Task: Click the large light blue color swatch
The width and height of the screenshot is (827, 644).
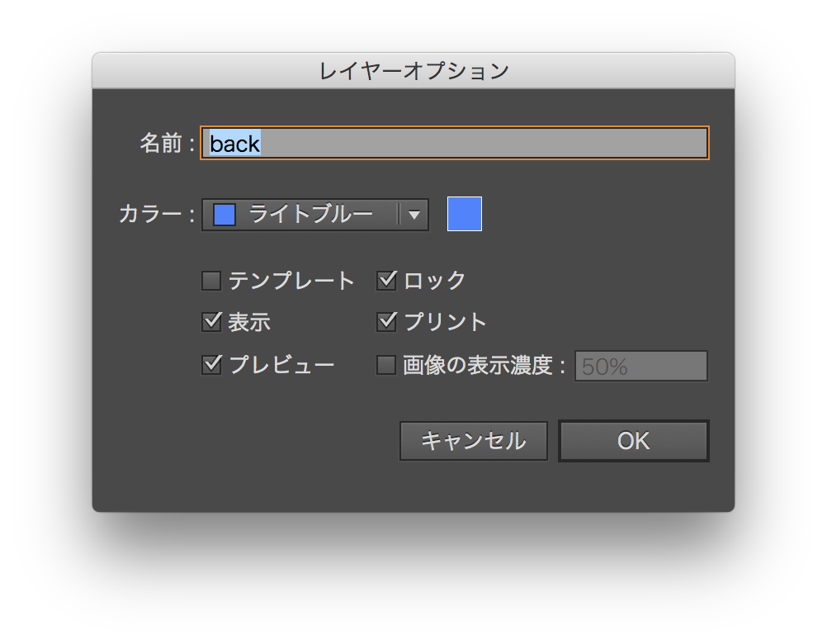Action: (x=464, y=214)
